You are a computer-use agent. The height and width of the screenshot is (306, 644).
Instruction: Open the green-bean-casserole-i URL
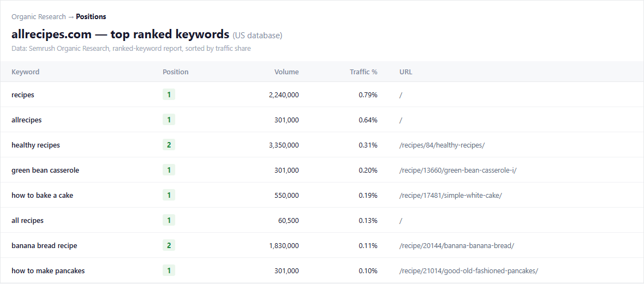pyautogui.click(x=458, y=170)
